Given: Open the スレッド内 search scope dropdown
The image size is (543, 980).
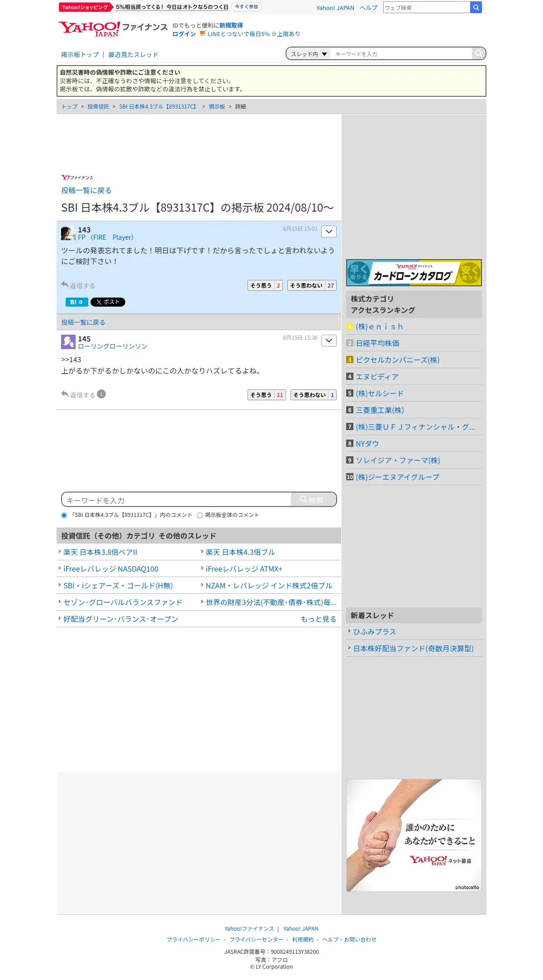Looking at the screenshot, I should point(309,54).
